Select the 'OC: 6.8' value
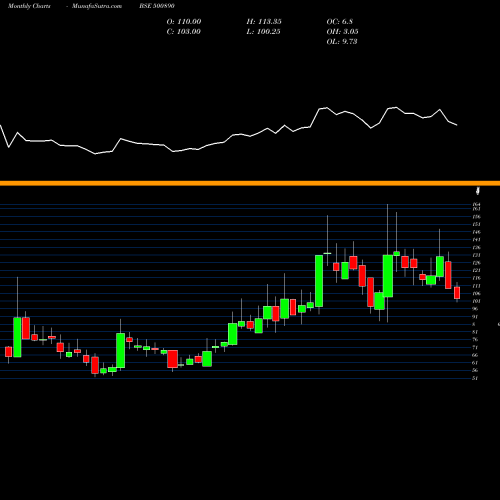Image resolution: width=500 pixels, height=500 pixels. point(340,22)
